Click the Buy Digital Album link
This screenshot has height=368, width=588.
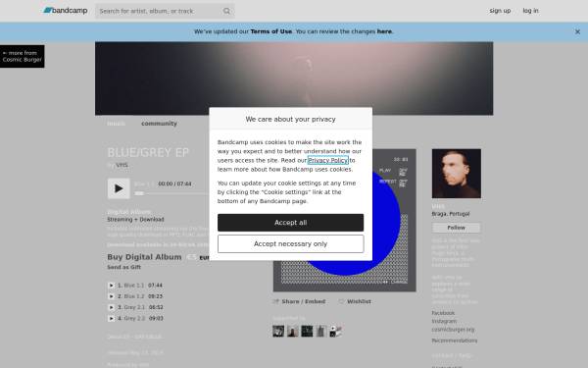coord(144,257)
